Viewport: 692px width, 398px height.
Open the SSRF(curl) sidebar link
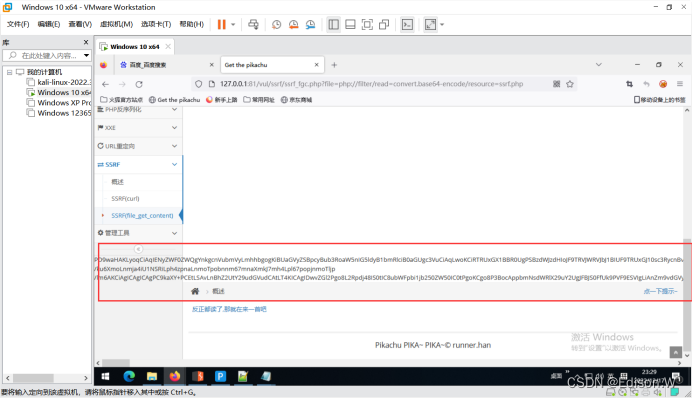click(x=125, y=199)
